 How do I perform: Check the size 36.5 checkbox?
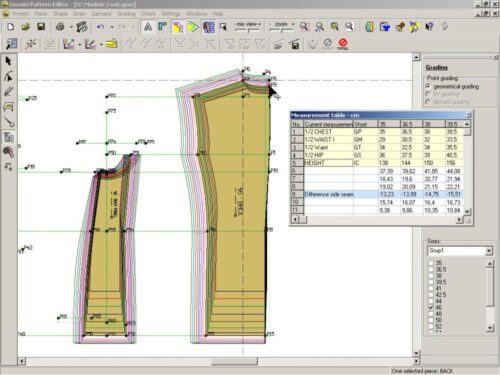[x=431, y=269]
